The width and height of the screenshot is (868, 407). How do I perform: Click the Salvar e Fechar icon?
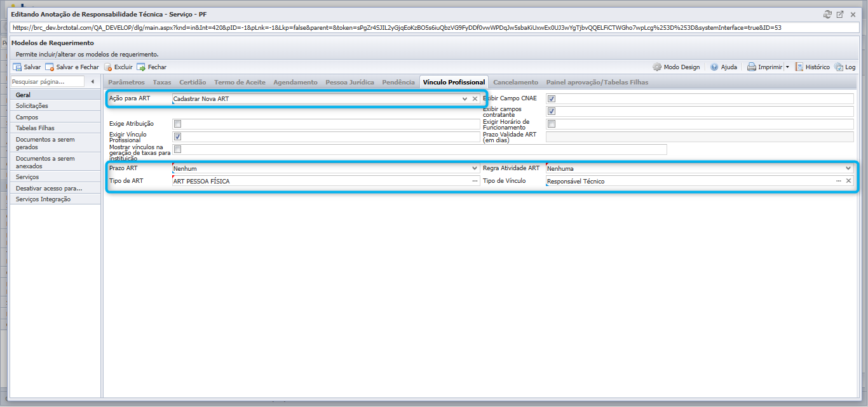[50, 67]
